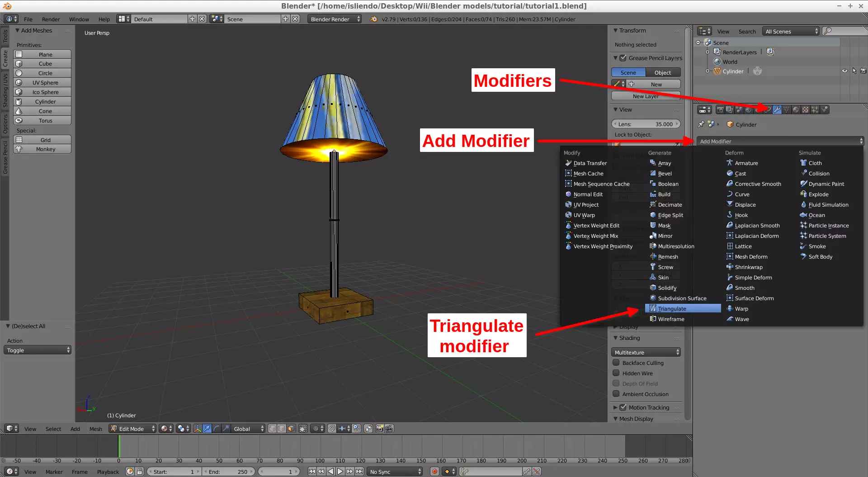Click the lock time to other windows icon
The width and height of the screenshot is (868, 477).
tap(139, 472)
